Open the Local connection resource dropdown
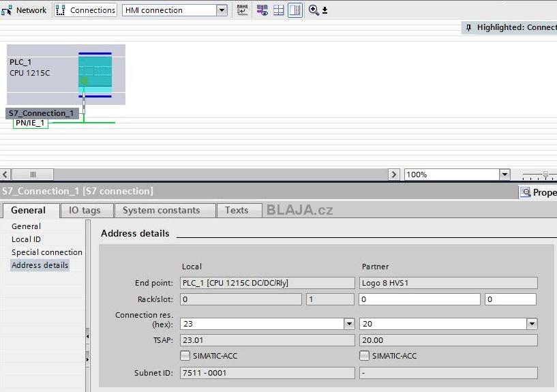 [349, 324]
